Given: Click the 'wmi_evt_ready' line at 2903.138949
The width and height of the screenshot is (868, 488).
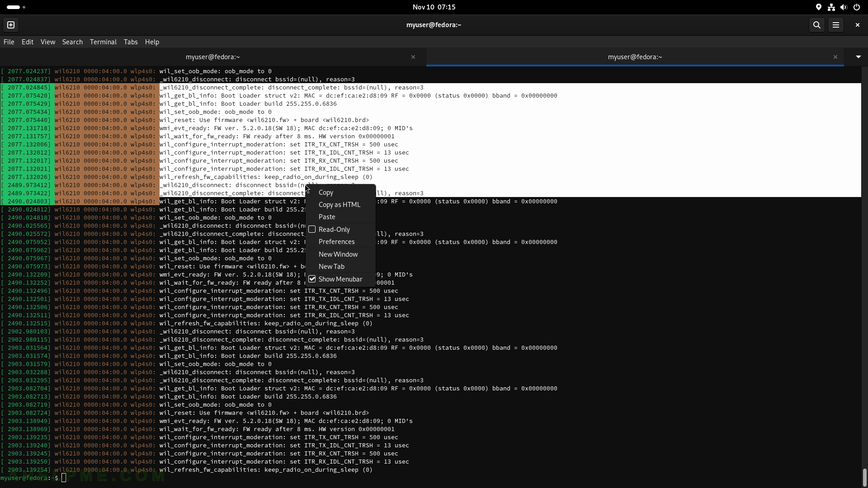Looking at the screenshot, I should [207, 421].
